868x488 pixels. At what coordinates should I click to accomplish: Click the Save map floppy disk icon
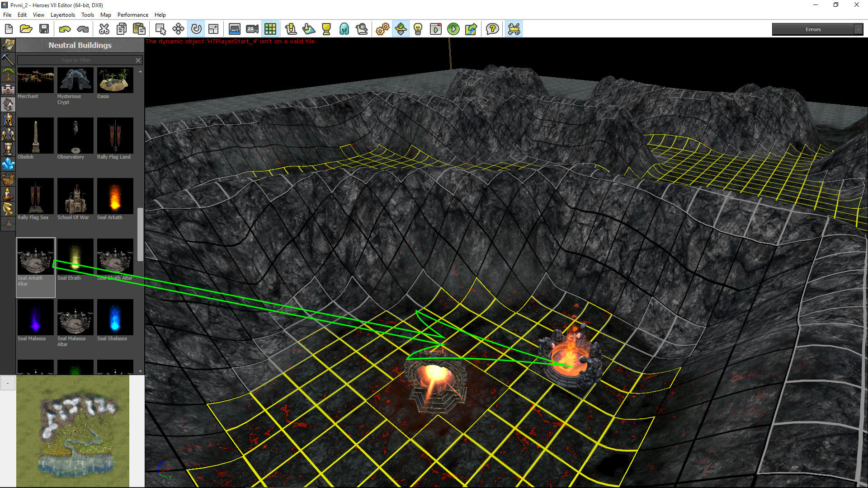click(44, 29)
